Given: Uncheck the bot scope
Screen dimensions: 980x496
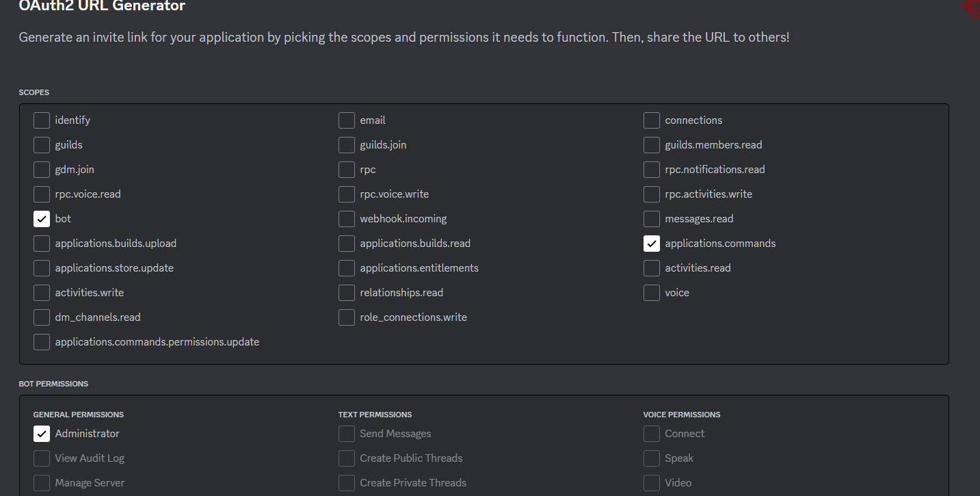Looking at the screenshot, I should (42, 219).
